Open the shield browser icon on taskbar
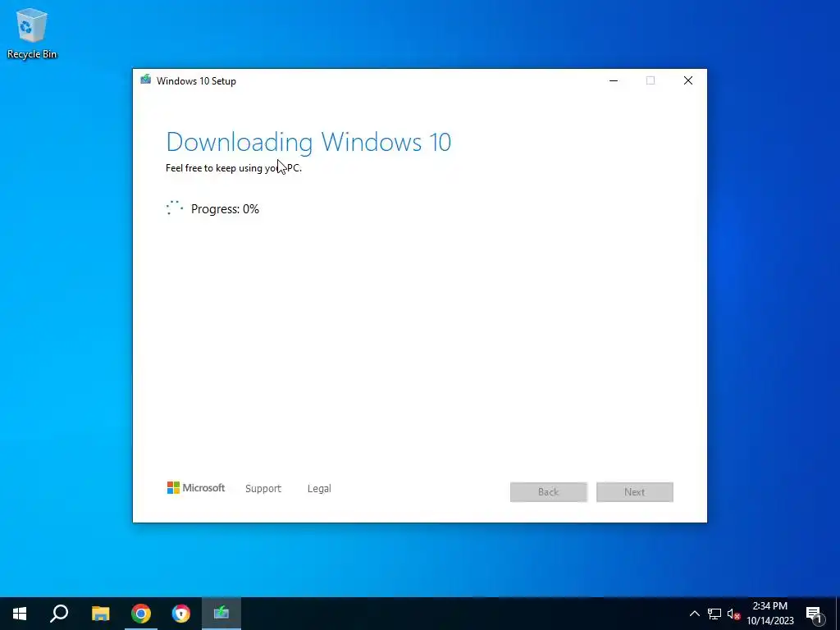Screen dimensions: 840x630 pos(181,614)
